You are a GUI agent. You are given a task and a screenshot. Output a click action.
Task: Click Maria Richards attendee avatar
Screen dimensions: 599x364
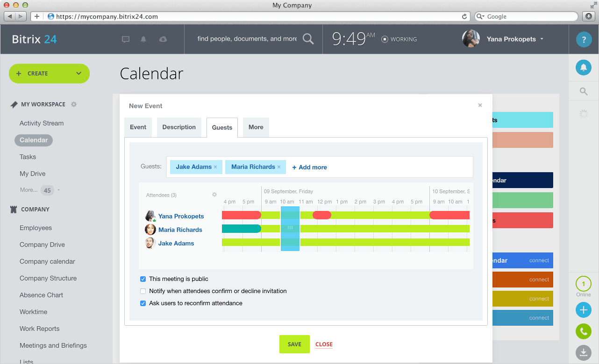click(x=150, y=230)
